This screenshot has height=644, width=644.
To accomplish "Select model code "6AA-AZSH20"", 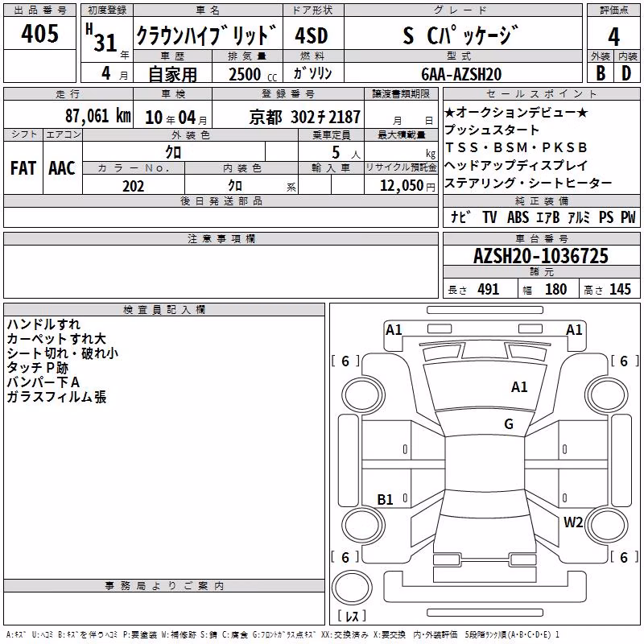I will (461, 74).
